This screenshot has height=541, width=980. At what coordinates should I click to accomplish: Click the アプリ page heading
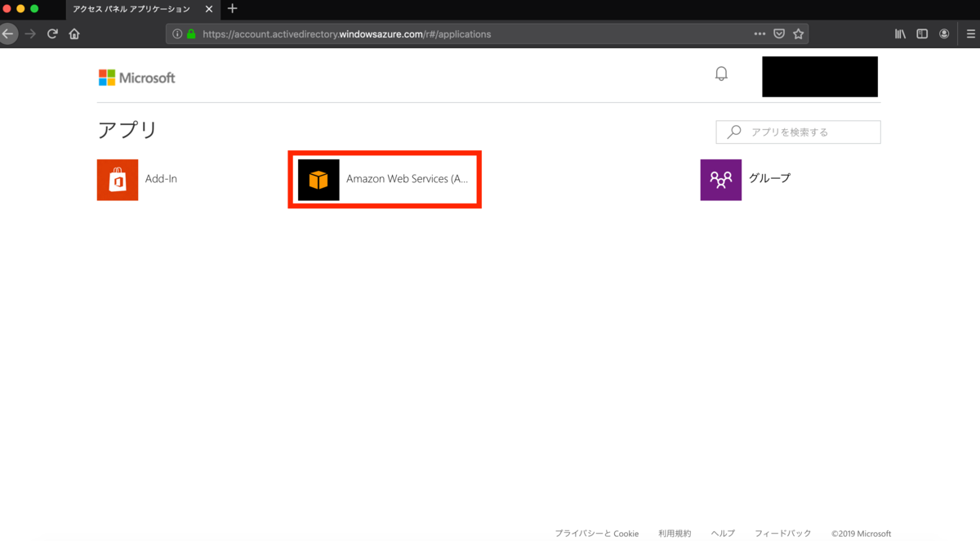tap(127, 130)
